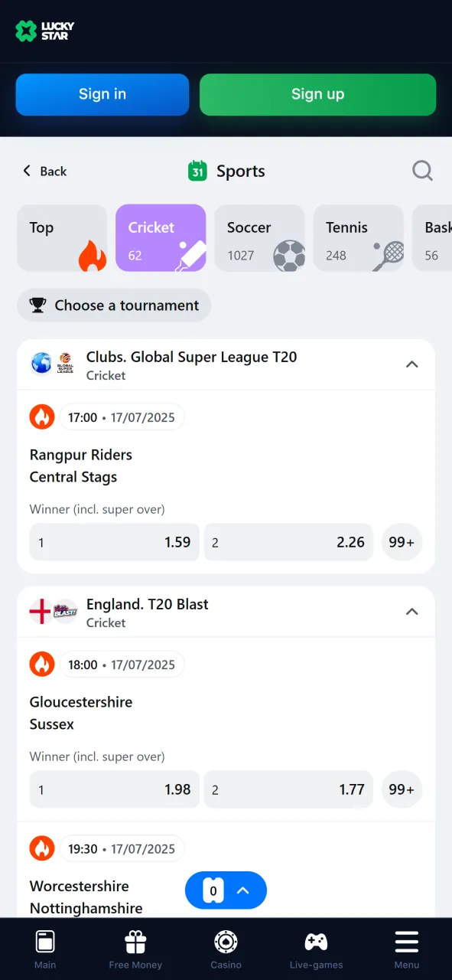Screen dimensions: 452x980
Task: Collapse the England T20 Blast section
Action: click(x=412, y=612)
